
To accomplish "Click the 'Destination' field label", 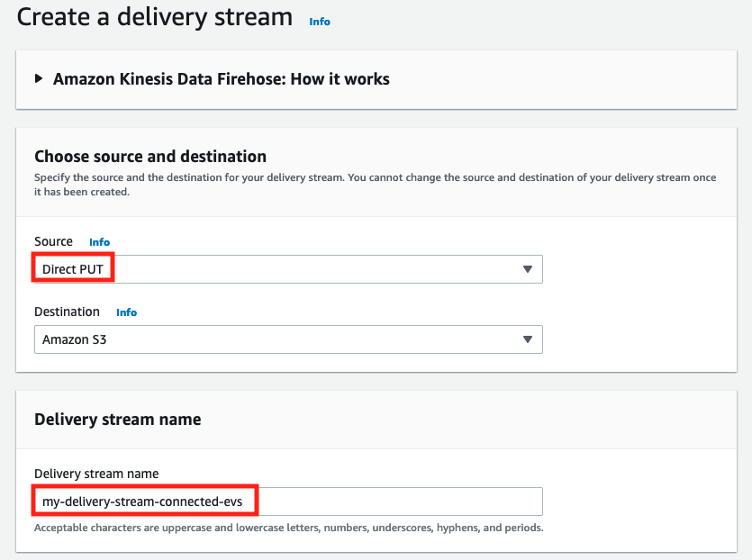I will tap(67, 312).
